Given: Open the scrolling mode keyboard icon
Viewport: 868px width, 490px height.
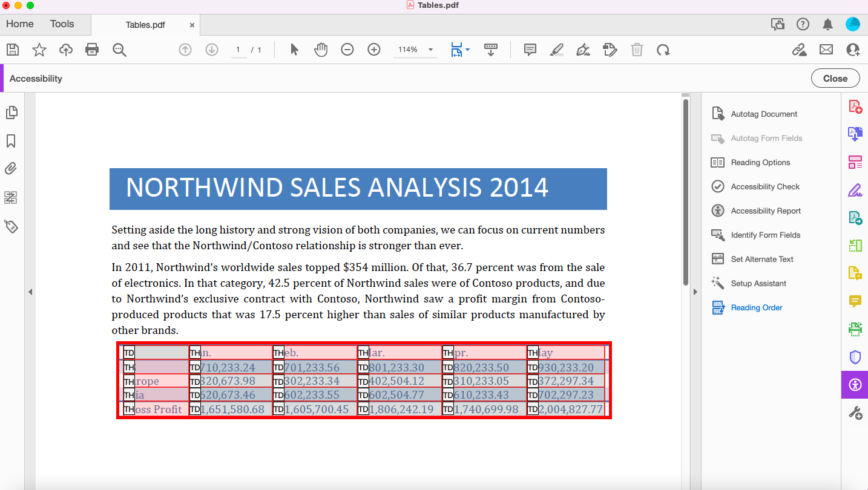Looking at the screenshot, I should click(x=491, y=50).
